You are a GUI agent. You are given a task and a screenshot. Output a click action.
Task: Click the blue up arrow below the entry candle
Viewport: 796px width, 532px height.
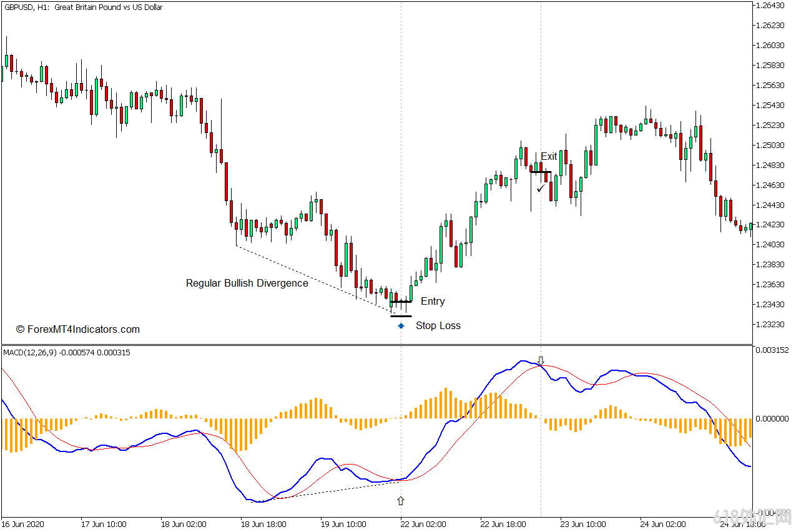401,325
